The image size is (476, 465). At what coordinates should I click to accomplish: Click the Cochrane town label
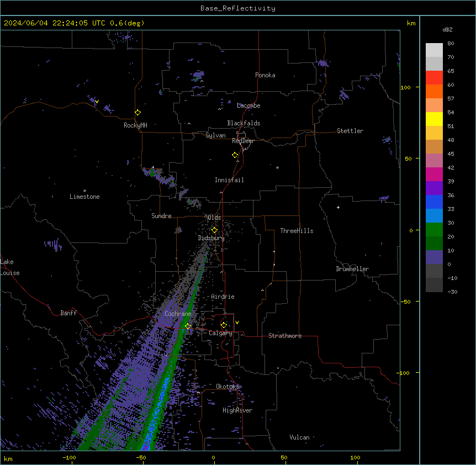click(178, 314)
